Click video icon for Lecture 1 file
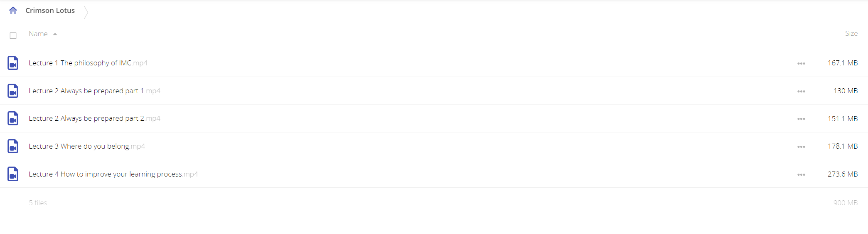This screenshot has height=234, width=868. coord(13,63)
